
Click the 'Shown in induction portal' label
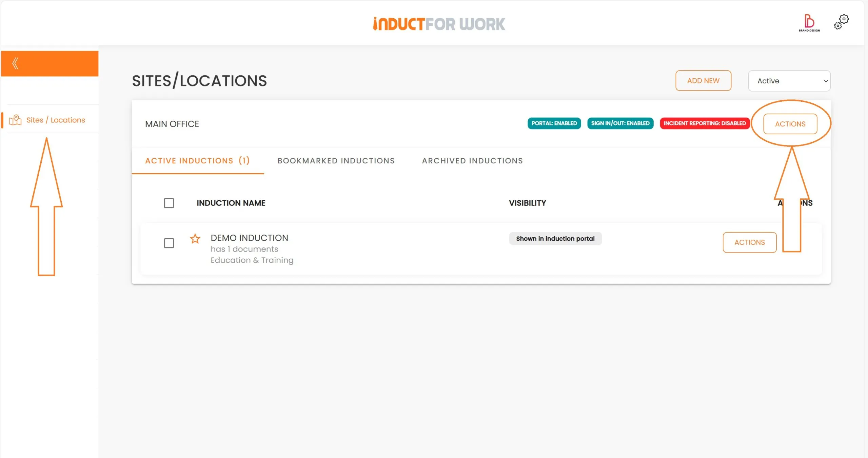tap(555, 239)
